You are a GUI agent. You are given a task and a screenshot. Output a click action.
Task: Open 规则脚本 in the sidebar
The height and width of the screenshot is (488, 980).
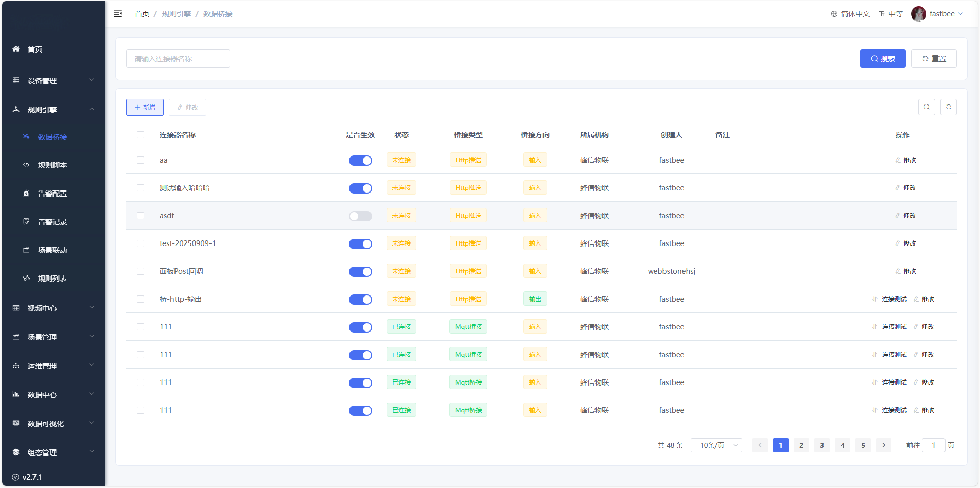52,165
